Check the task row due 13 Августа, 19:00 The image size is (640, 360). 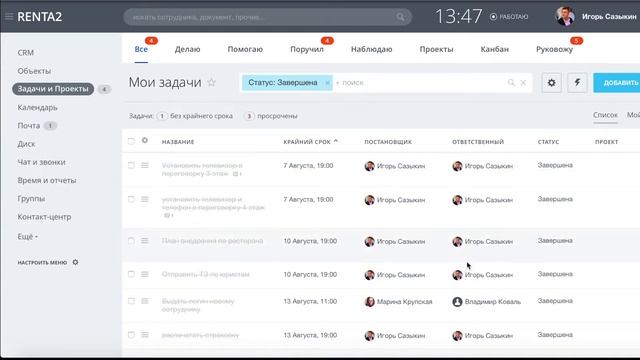[x=131, y=335]
